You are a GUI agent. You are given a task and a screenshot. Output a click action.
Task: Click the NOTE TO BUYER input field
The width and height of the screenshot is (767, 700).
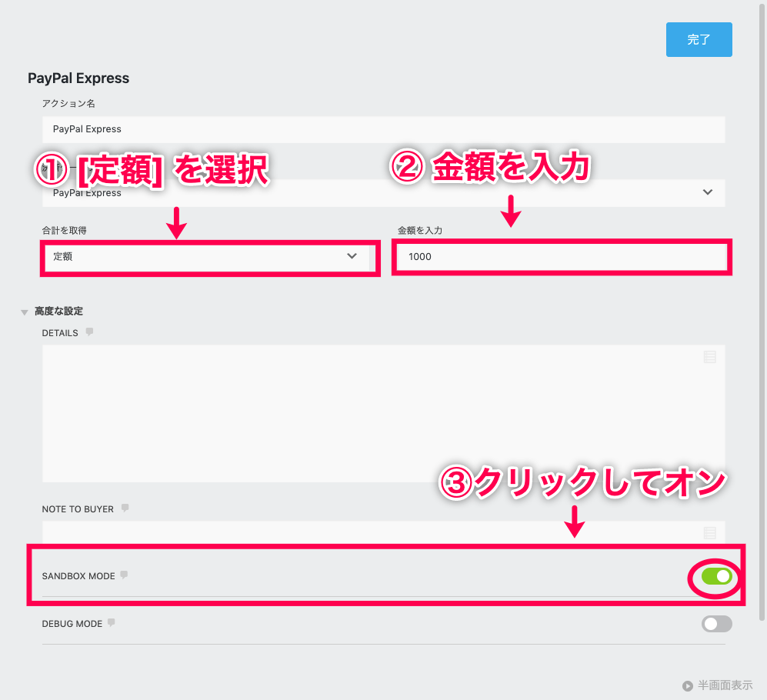click(383, 533)
